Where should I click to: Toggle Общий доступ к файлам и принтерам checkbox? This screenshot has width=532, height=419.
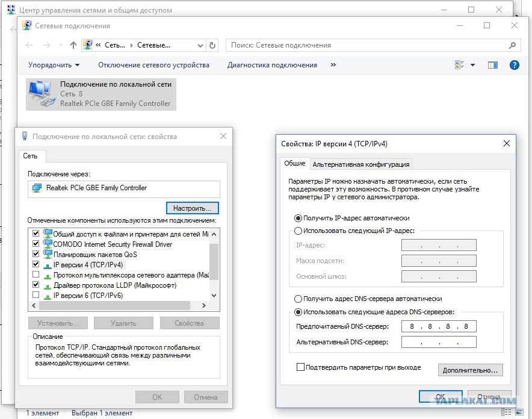36,234
